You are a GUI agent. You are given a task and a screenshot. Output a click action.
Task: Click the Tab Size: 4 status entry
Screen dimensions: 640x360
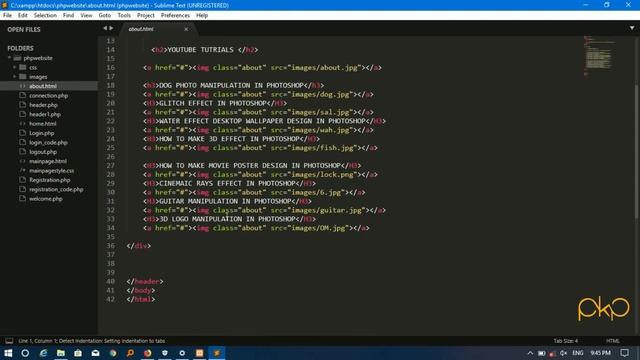coord(566,341)
